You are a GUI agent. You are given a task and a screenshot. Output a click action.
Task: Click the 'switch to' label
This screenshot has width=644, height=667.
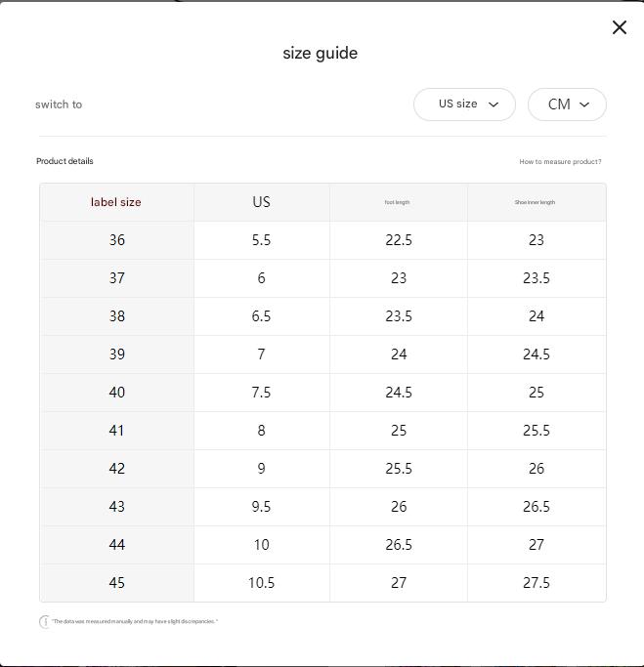tap(59, 104)
